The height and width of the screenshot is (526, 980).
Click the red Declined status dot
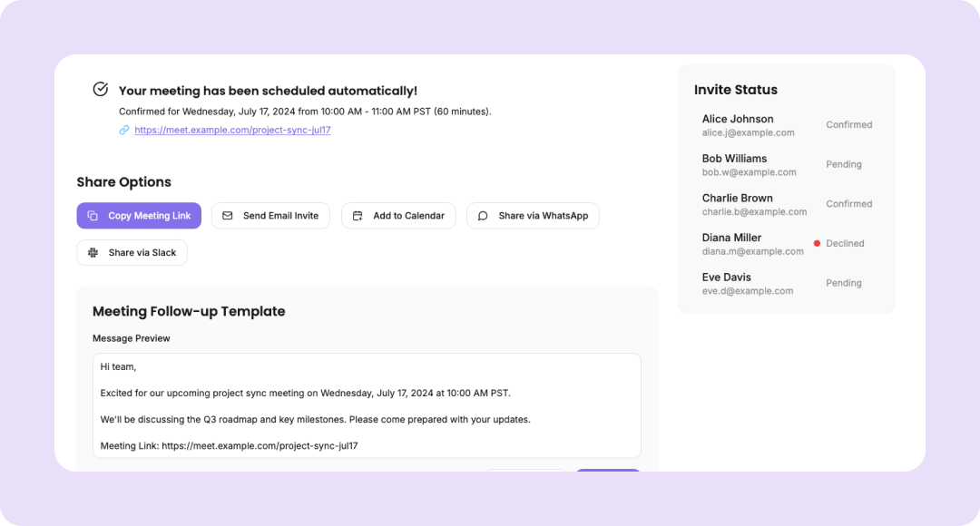[x=817, y=244]
